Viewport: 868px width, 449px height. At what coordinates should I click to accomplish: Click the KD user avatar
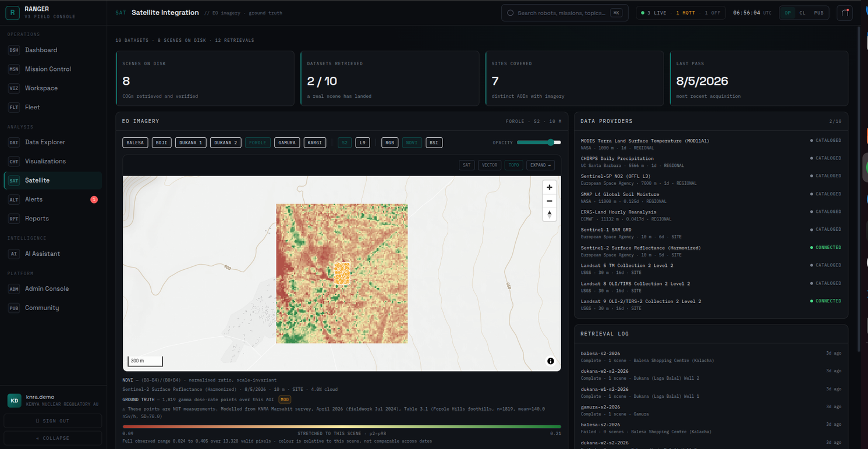pos(14,400)
